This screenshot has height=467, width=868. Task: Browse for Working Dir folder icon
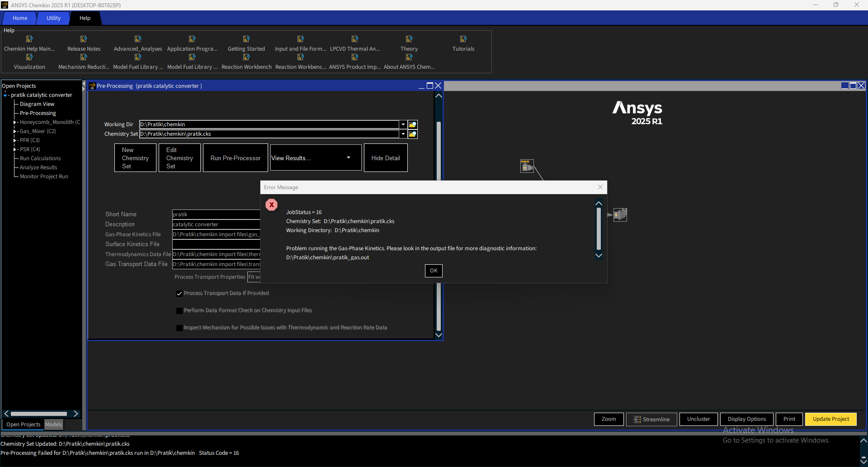click(x=412, y=124)
